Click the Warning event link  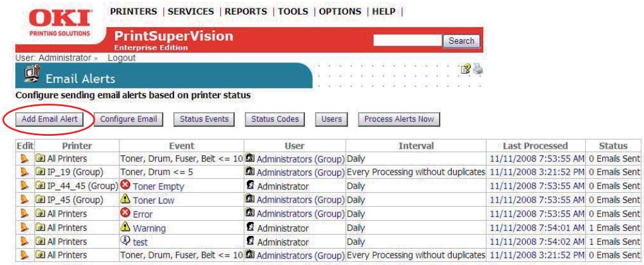[150, 229]
